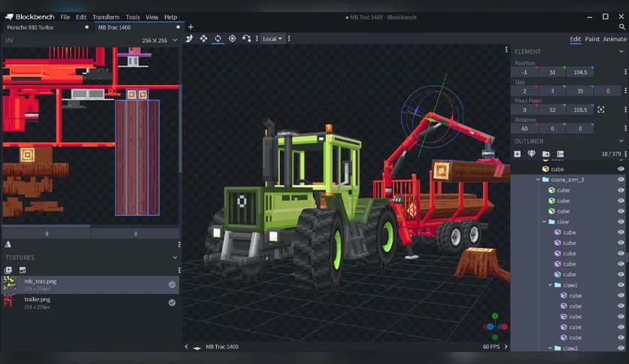Click the right UV slider showing 0
The width and height of the screenshot is (629, 364).
(135, 233)
